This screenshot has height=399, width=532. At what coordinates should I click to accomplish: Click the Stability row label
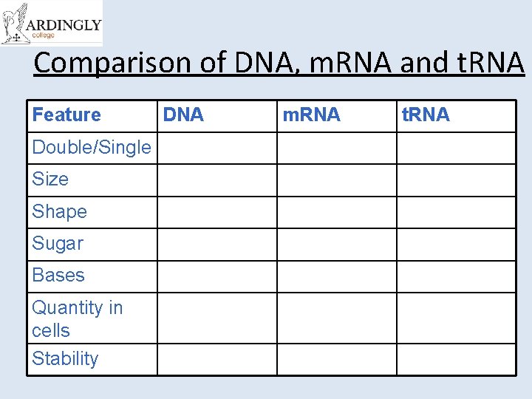65,359
